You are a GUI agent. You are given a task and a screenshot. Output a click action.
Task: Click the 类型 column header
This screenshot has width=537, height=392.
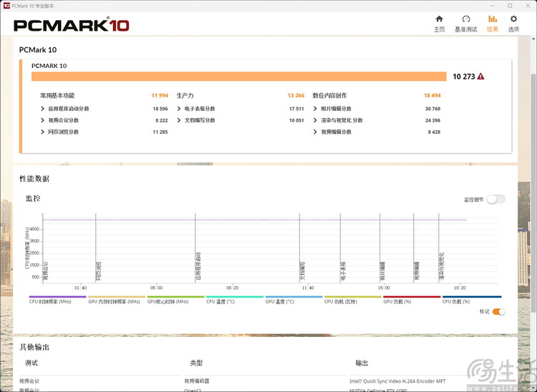coord(197,363)
